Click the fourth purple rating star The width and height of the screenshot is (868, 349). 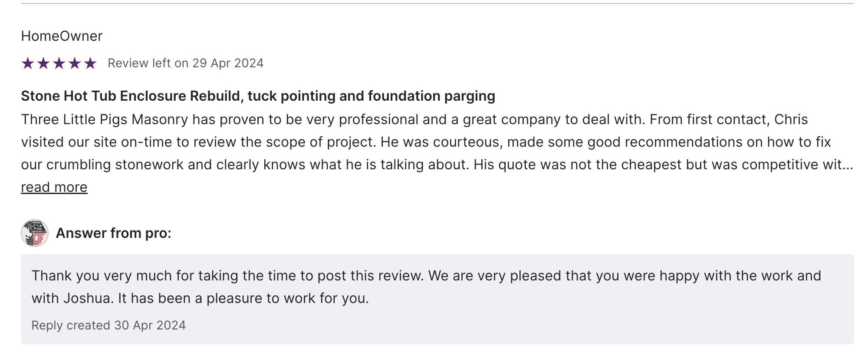[x=75, y=63]
